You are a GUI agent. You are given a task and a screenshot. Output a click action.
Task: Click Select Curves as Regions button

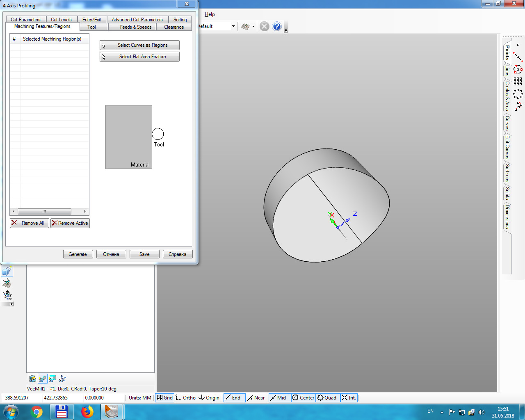point(139,45)
